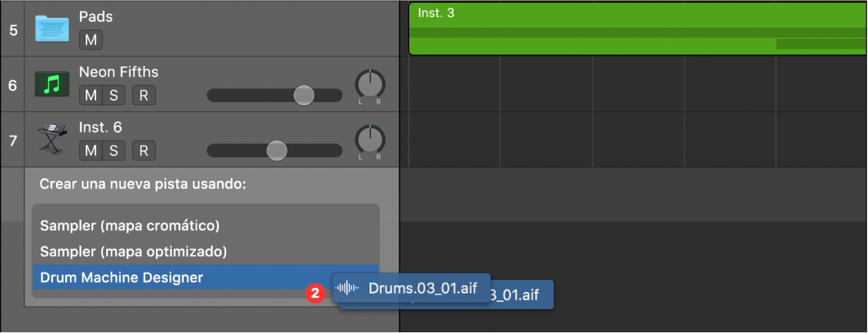
Task: Mute the Pads track
Action: coord(91,40)
